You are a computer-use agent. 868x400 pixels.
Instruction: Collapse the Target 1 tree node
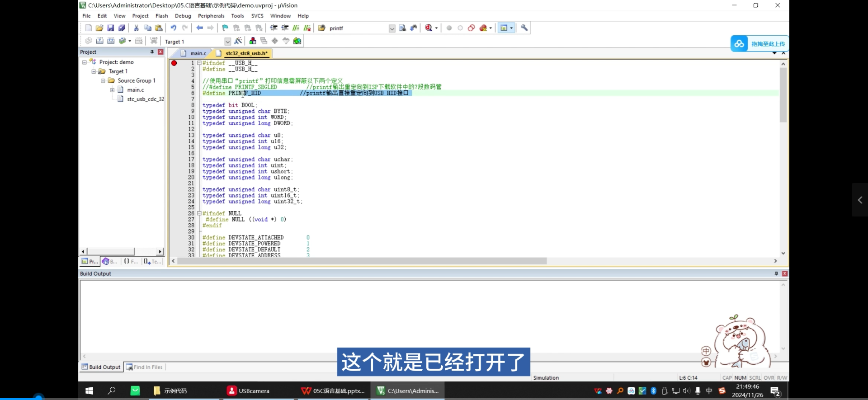[94, 71]
